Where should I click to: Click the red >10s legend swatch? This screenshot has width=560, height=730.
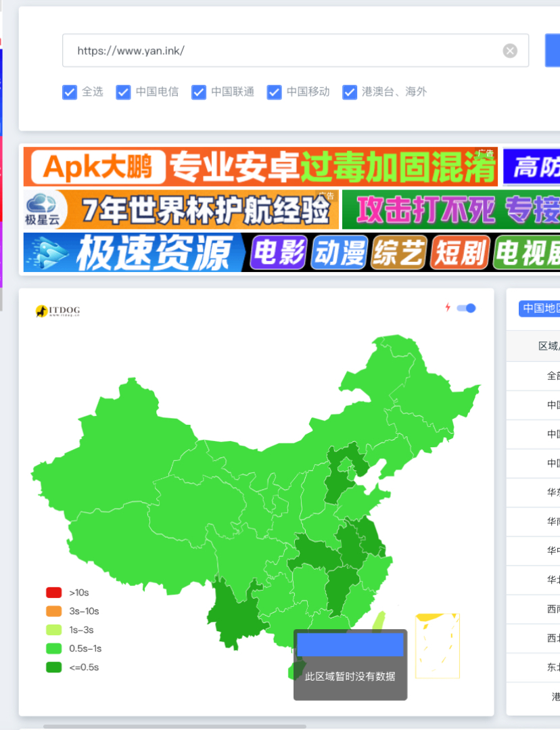[x=54, y=593]
